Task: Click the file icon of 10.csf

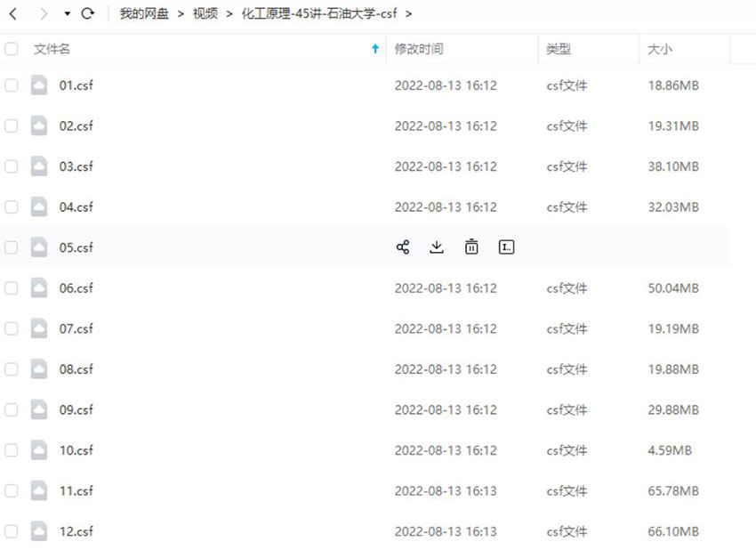Action: coord(39,450)
